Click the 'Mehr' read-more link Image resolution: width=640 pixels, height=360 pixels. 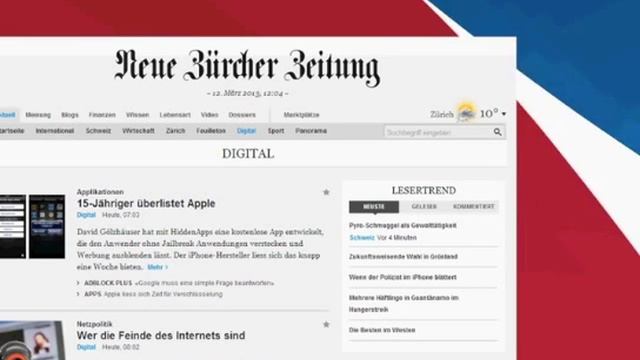(x=158, y=267)
